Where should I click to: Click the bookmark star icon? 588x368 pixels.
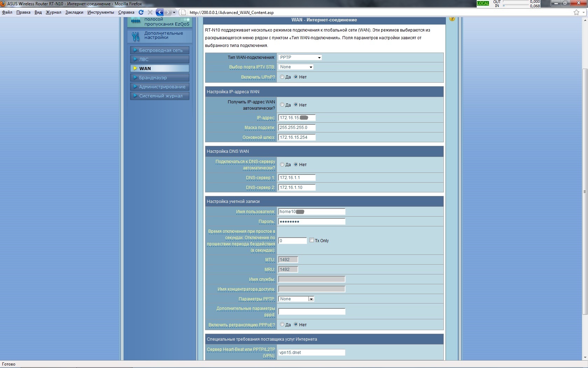click(576, 12)
